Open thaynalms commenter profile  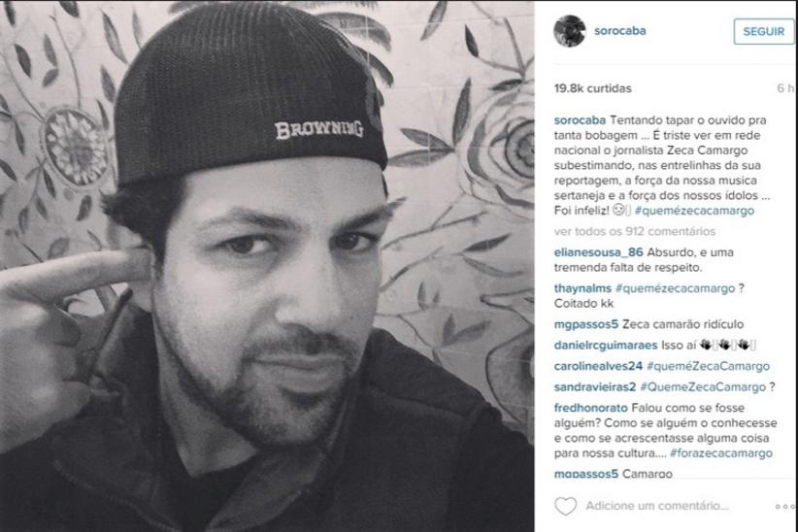(582, 288)
